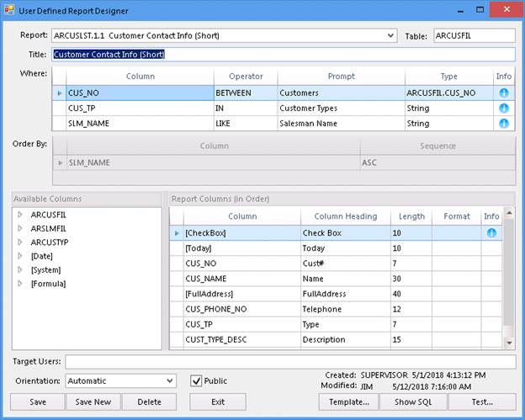
Task: Click the application icon in title bar
Action: point(9,10)
